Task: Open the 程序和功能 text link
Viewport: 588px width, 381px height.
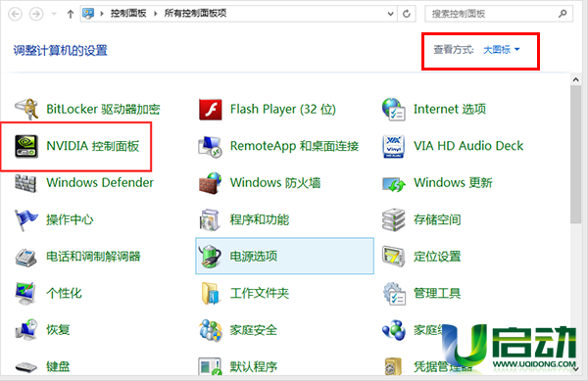Action: (x=259, y=219)
